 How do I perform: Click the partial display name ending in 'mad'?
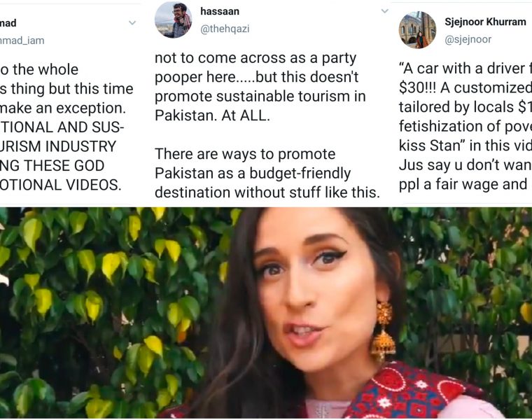(8, 23)
